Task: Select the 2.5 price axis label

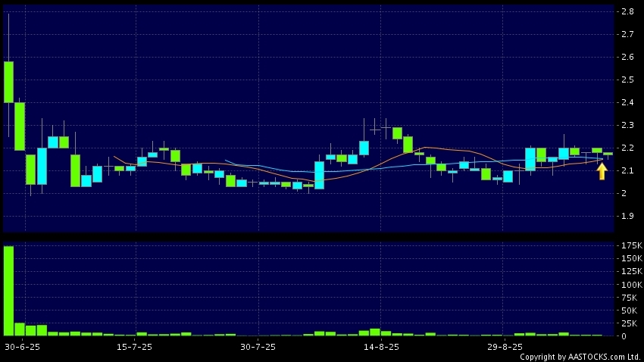Action: click(x=627, y=80)
